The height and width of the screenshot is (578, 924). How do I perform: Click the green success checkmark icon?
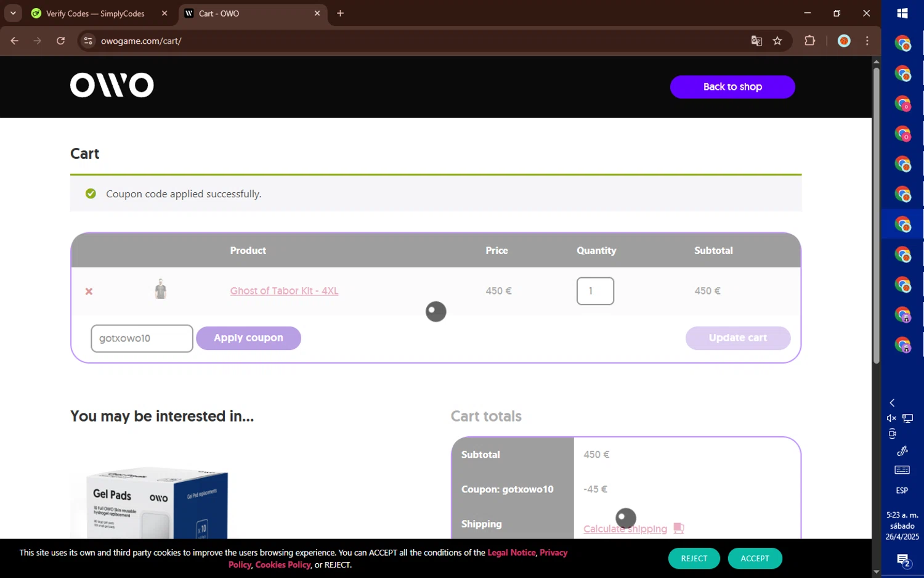(91, 193)
